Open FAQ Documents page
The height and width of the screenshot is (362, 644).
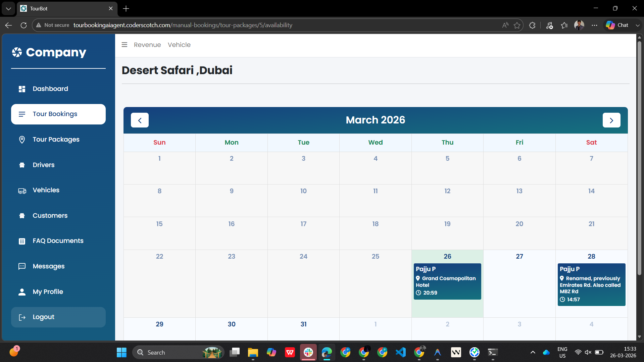(x=58, y=241)
